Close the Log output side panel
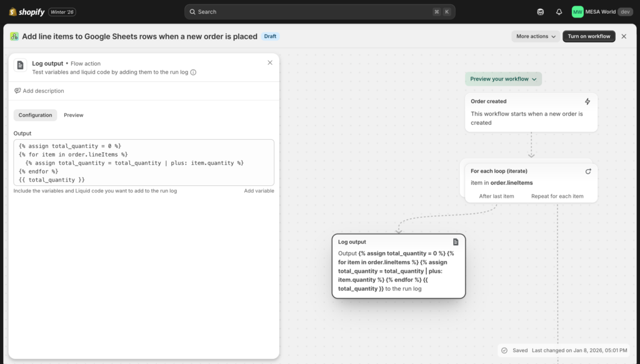Image resolution: width=640 pixels, height=364 pixels. pos(270,62)
